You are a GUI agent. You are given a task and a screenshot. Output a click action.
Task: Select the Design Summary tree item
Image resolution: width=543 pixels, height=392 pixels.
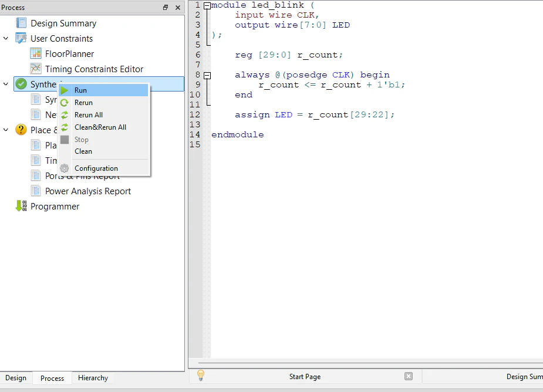[63, 23]
